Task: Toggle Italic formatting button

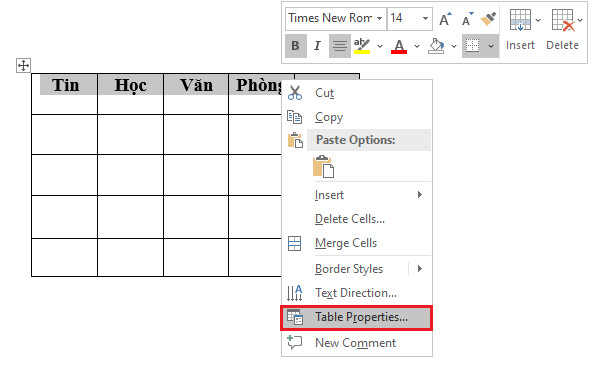Action: point(317,46)
